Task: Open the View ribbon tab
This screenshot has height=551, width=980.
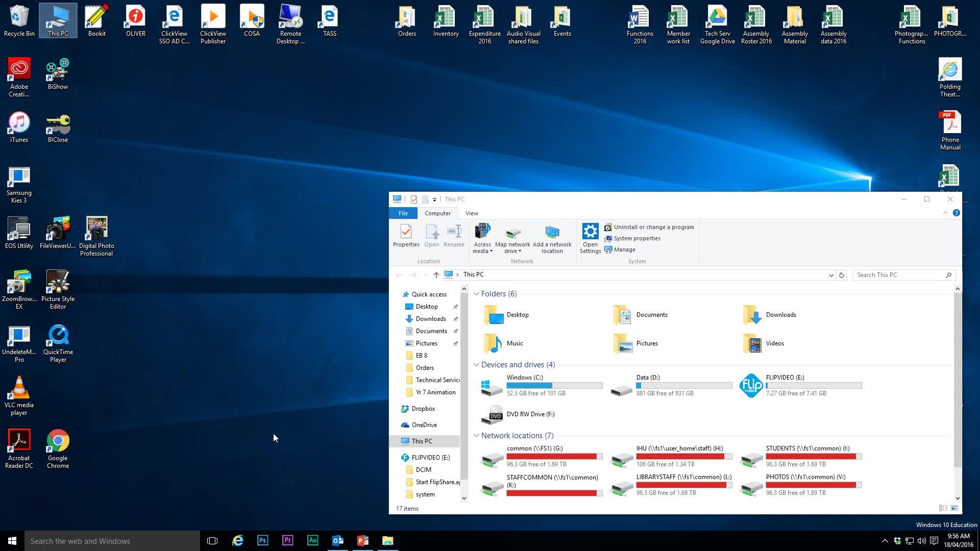Action: pyautogui.click(x=472, y=213)
